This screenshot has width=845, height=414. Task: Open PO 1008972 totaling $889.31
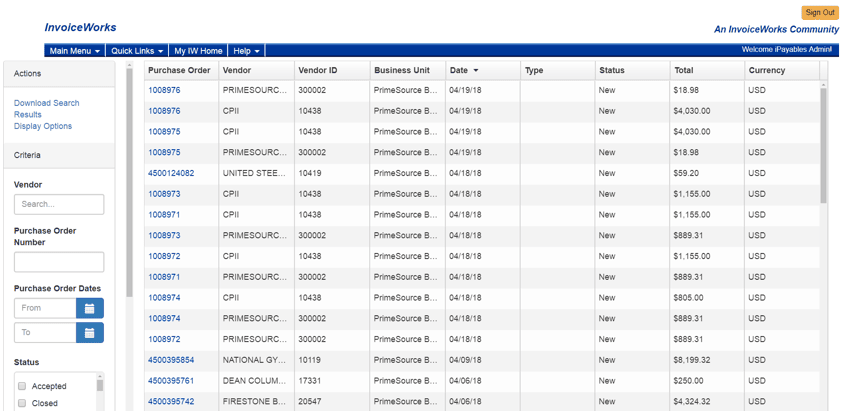click(164, 339)
